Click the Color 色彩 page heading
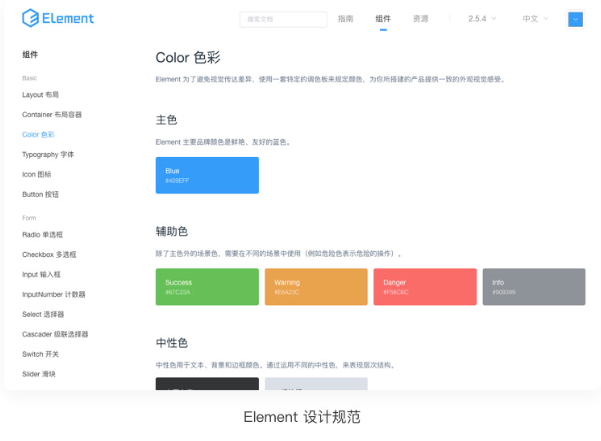The height and width of the screenshot is (441, 601). point(188,57)
